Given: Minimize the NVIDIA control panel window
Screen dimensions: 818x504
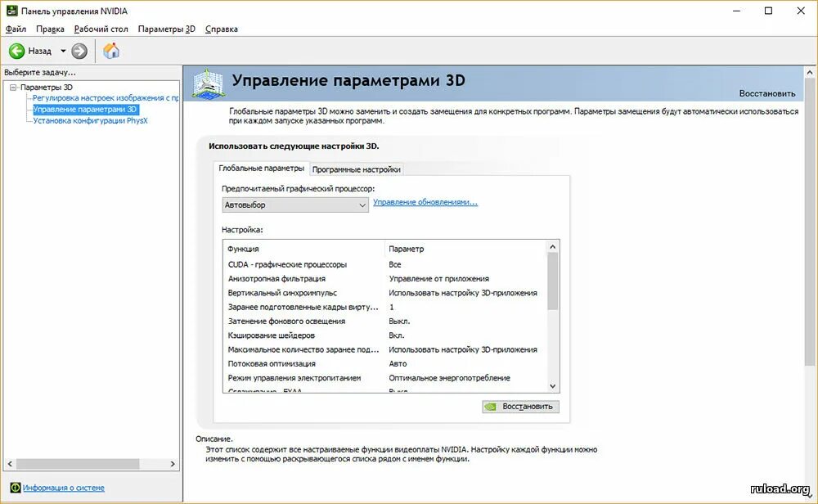Looking at the screenshot, I should [737, 11].
